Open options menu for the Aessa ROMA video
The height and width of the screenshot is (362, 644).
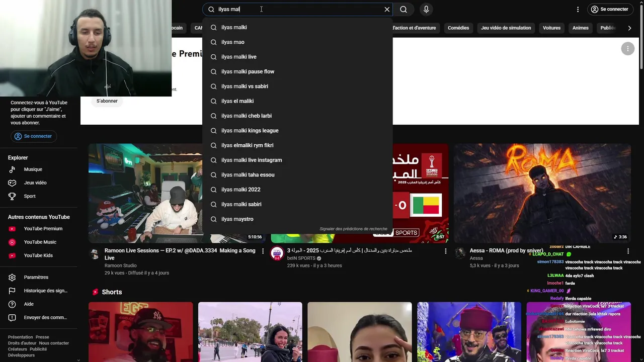pos(628,251)
